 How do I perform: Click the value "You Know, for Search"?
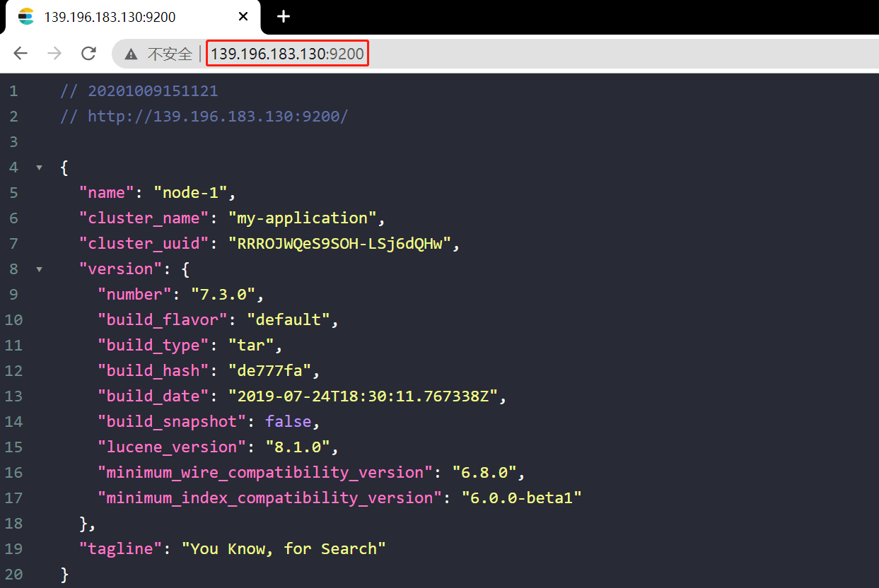[x=284, y=549]
